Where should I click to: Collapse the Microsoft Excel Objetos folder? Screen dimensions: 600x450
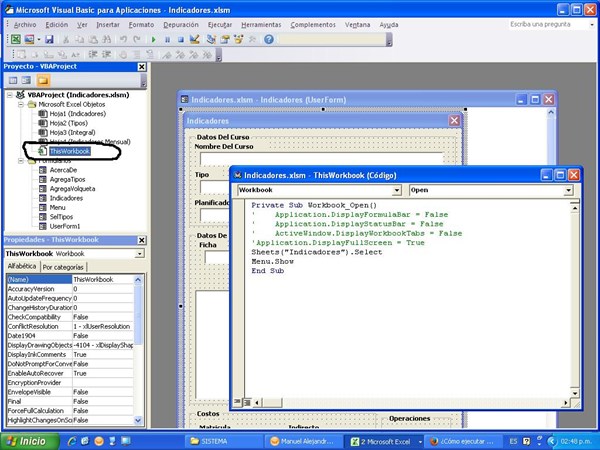click(21, 104)
